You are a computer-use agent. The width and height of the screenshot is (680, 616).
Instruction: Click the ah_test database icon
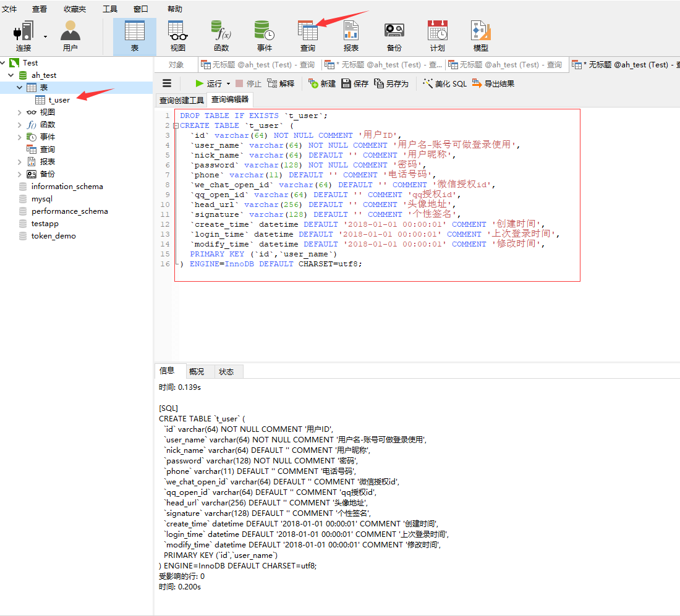23,75
